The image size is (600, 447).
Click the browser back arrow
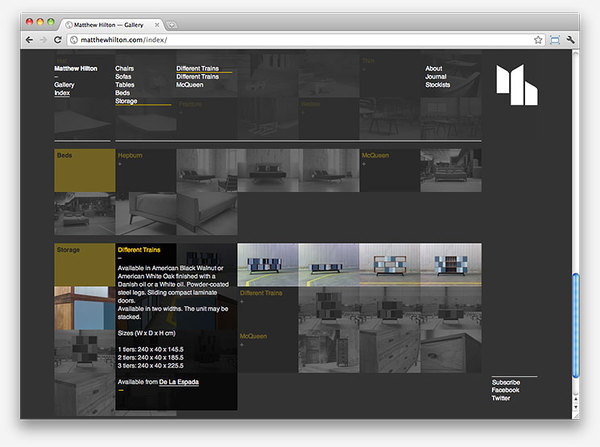[x=29, y=40]
